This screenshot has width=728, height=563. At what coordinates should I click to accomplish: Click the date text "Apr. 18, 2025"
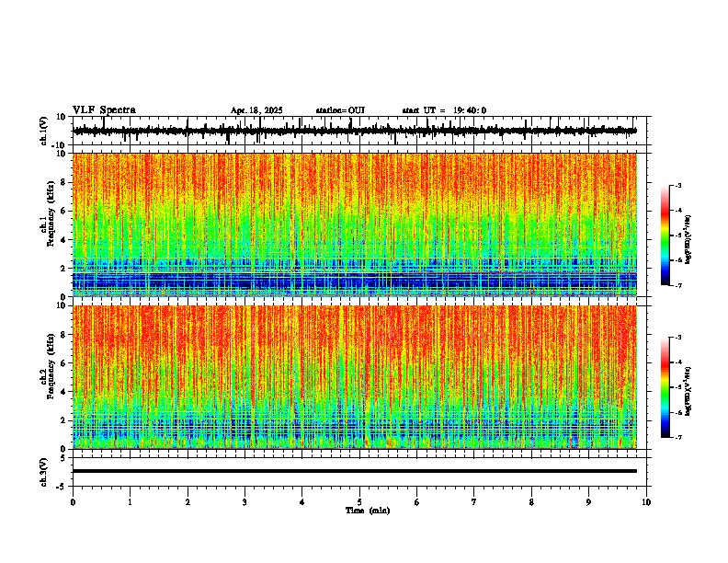[x=256, y=110]
